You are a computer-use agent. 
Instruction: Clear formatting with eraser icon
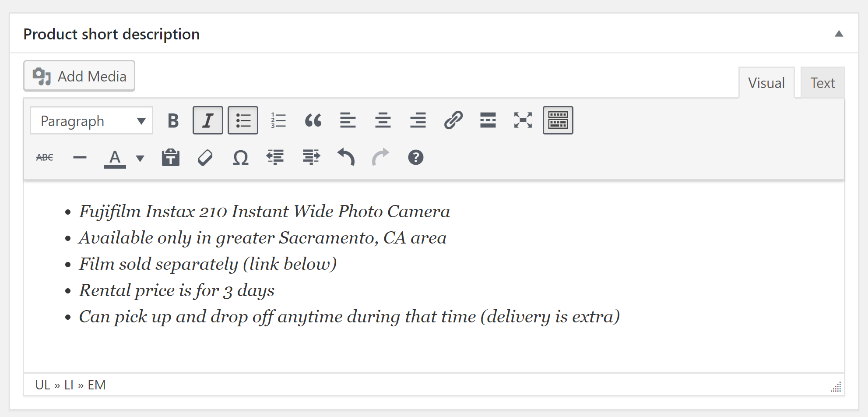click(205, 158)
